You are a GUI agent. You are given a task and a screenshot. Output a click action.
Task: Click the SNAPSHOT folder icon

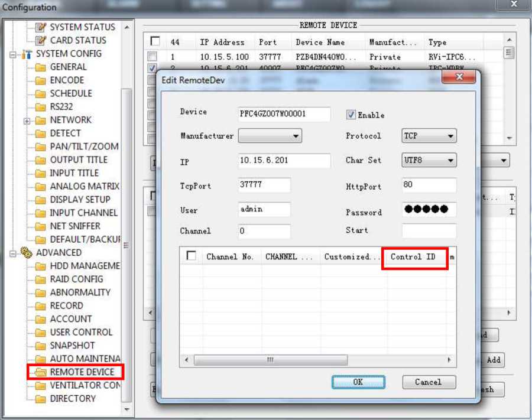tap(40, 346)
